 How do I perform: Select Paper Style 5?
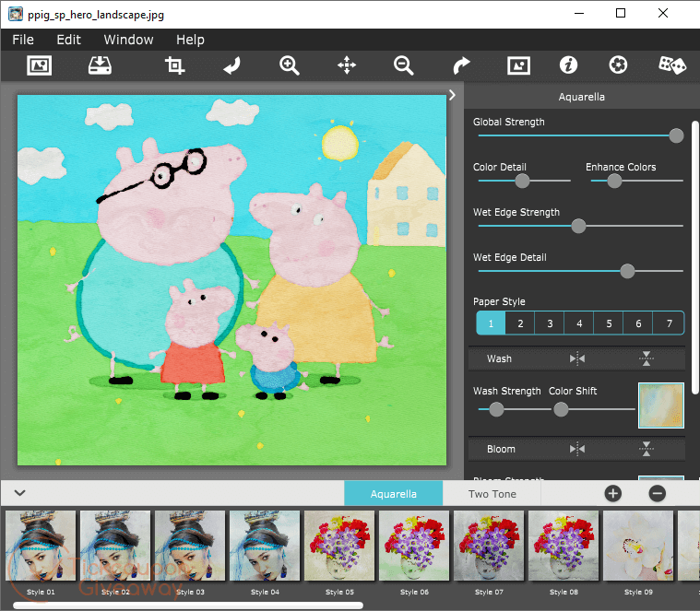tap(609, 323)
